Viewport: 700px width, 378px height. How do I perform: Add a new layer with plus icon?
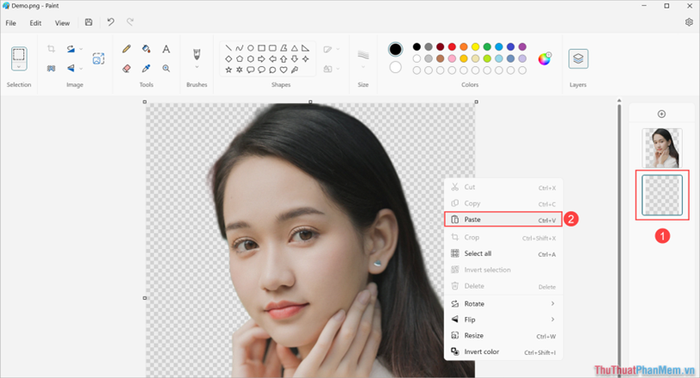coord(662,114)
